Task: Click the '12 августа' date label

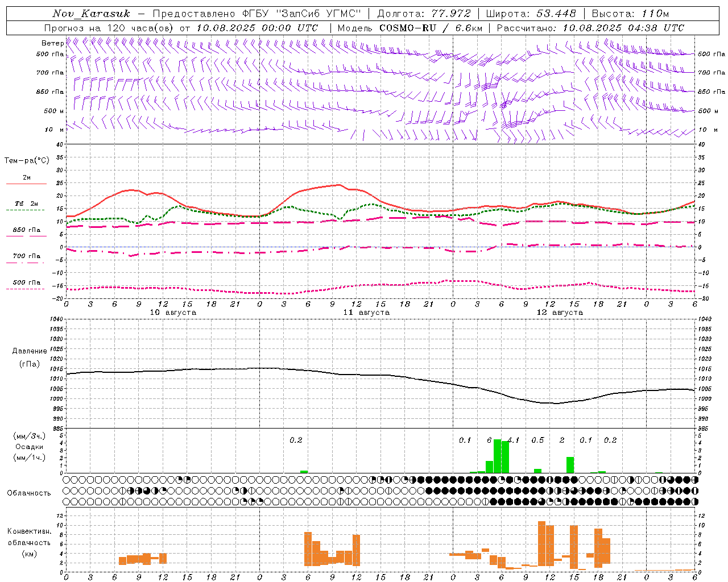Action: [560, 313]
